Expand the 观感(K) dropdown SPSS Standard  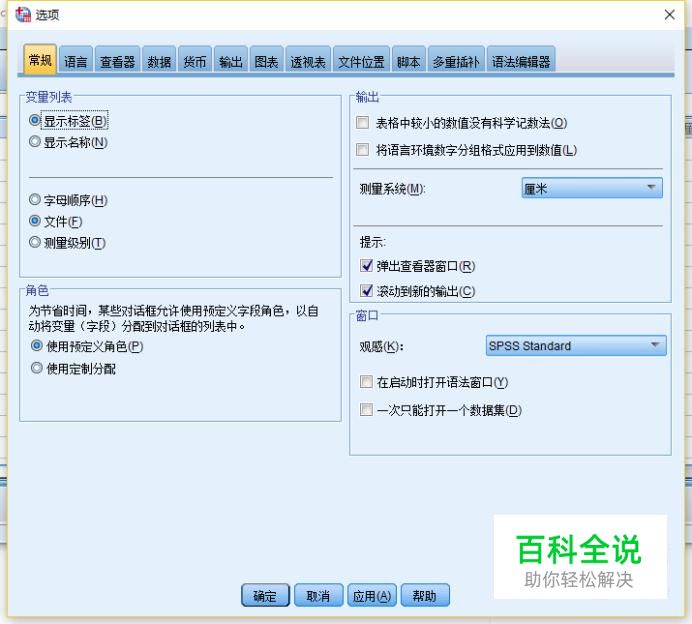click(576, 346)
